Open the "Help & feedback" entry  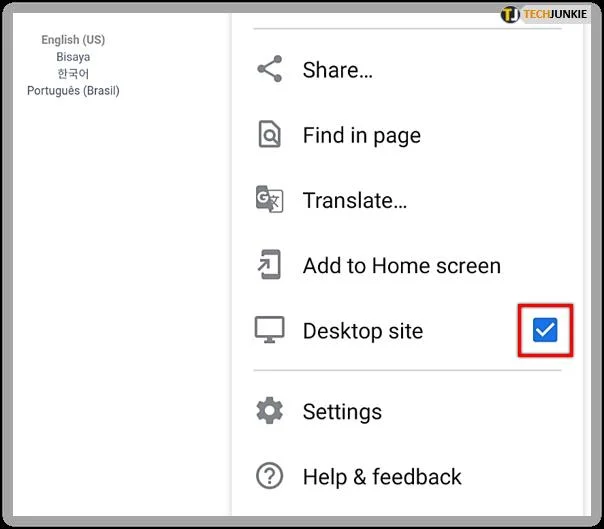(382, 477)
